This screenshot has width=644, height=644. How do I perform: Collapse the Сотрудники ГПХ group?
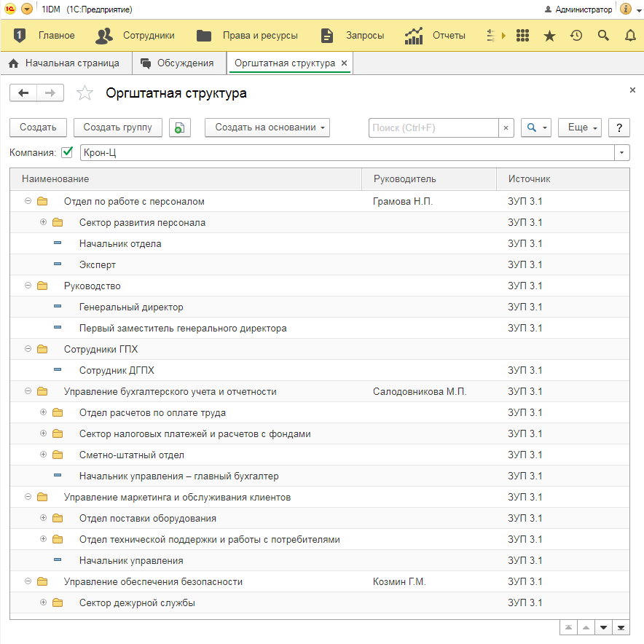[x=28, y=349]
